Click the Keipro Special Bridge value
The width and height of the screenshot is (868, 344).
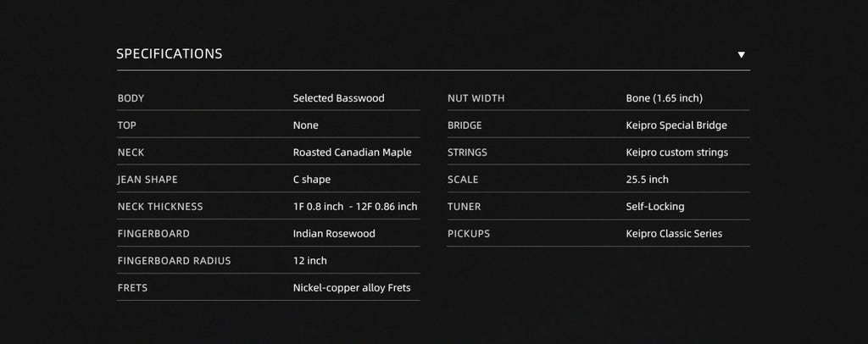(x=676, y=125)
